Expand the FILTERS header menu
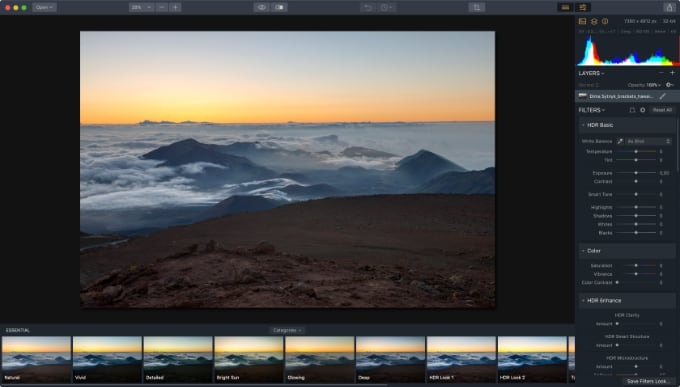The width and height of the screenshot is (680, 387). 592,110
